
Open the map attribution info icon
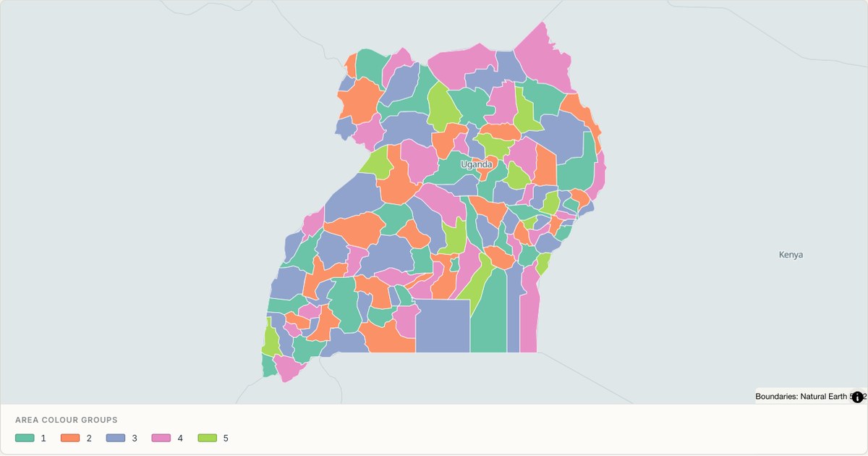click(x=858, y=397)
